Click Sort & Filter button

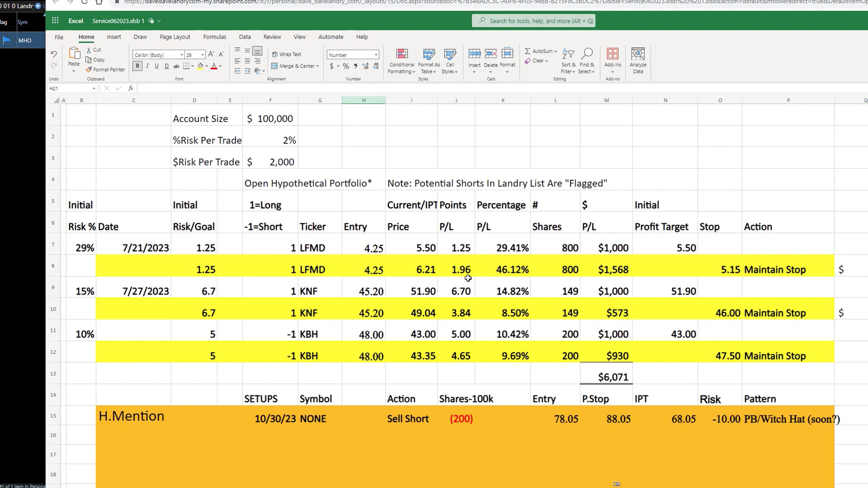click(568, 61)
